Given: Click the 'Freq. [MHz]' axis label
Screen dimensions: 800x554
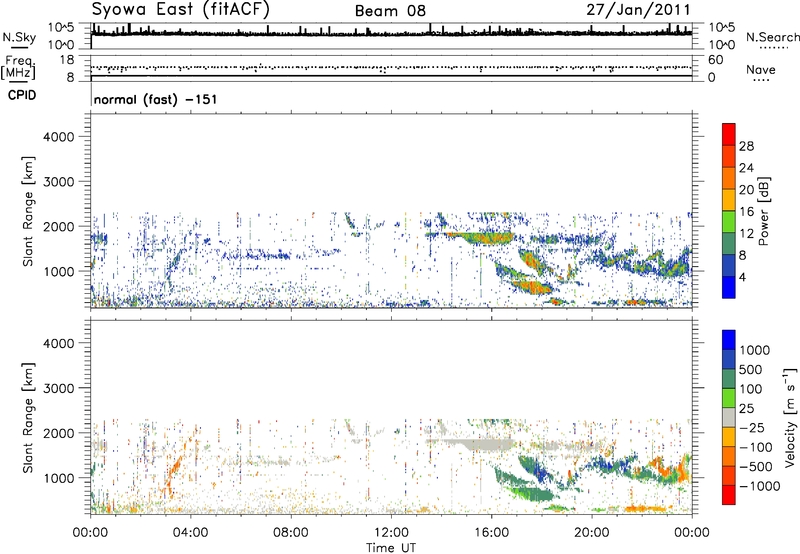Looking at the screenshot, I should pyautogui.click(x=18, y=68).
